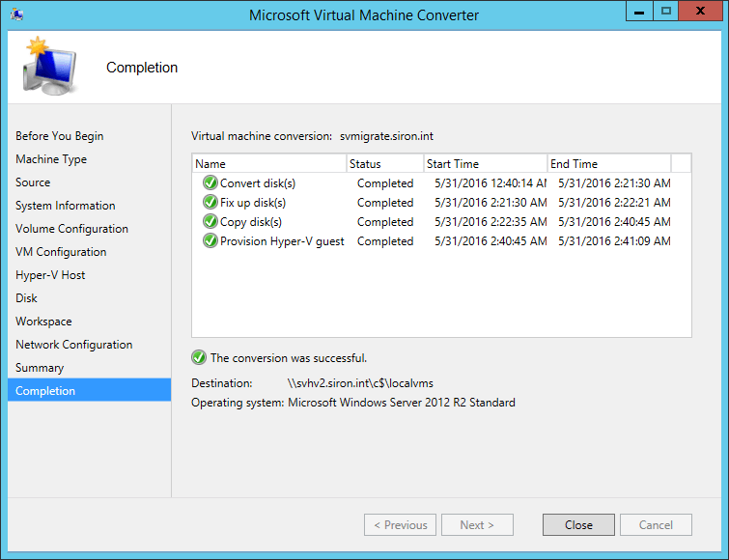Open the Source step
The height and width of the screenshot is (560, 729).
(33, 182)
